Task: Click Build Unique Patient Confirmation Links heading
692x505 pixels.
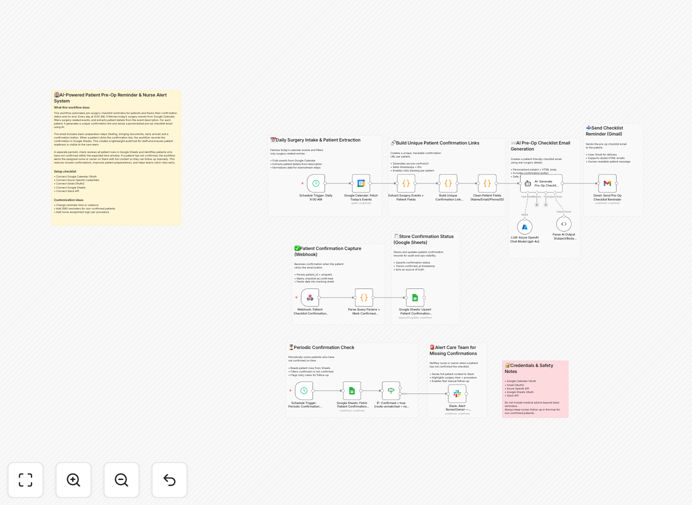Action: (x=435, y=143)
